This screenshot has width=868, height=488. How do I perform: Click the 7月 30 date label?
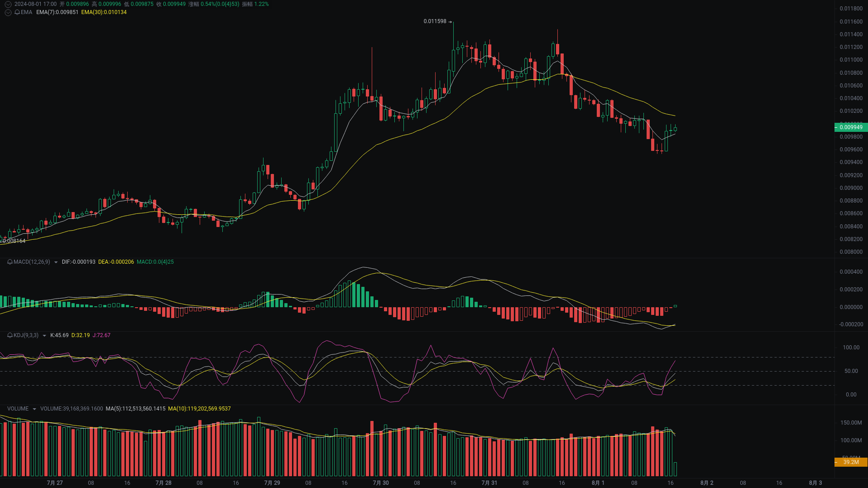click(381, 483)
